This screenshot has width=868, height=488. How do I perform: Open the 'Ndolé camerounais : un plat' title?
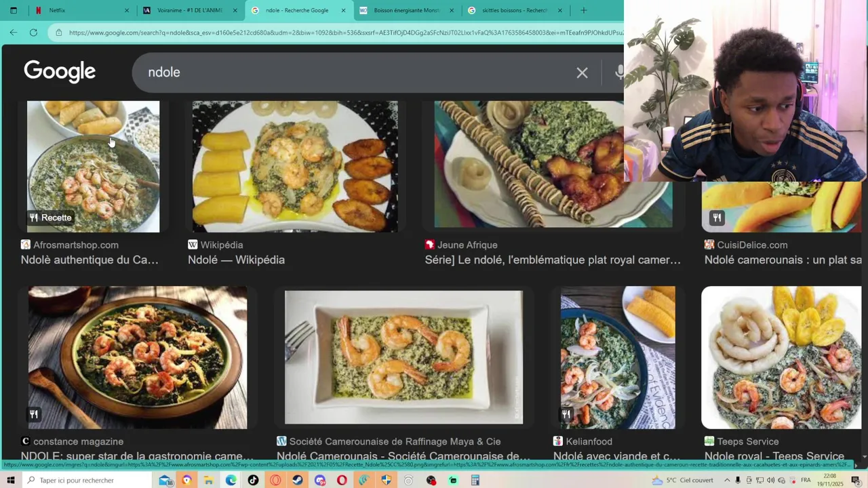783,260
